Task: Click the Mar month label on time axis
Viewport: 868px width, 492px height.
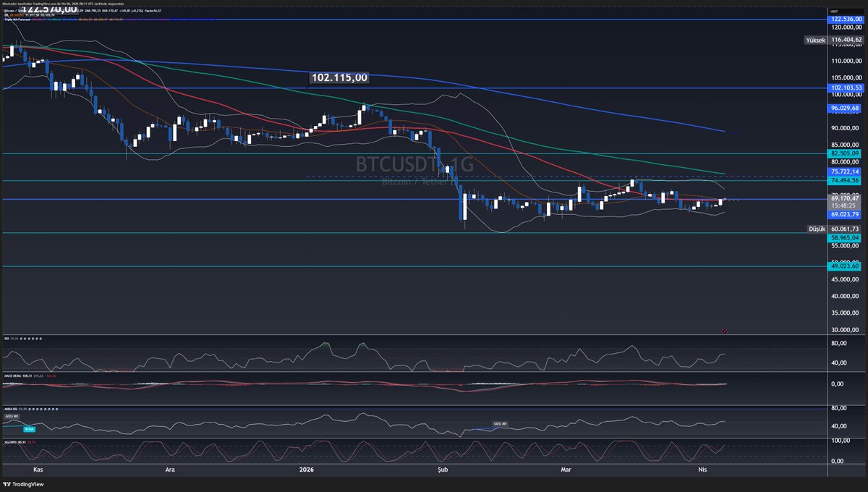Action: point(566,469)
